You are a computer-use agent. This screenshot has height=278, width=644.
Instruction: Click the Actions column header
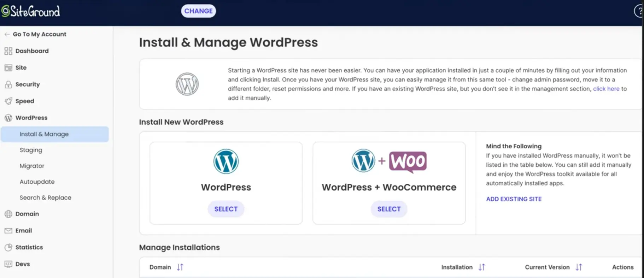pos(623,267)
